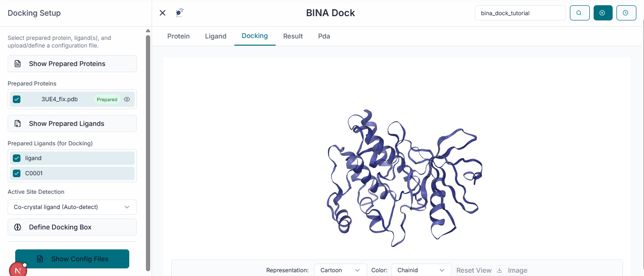Click the docking box icon on Define Docking Box
The height and width of the screenshot is (276, 644).
point(18,227)
